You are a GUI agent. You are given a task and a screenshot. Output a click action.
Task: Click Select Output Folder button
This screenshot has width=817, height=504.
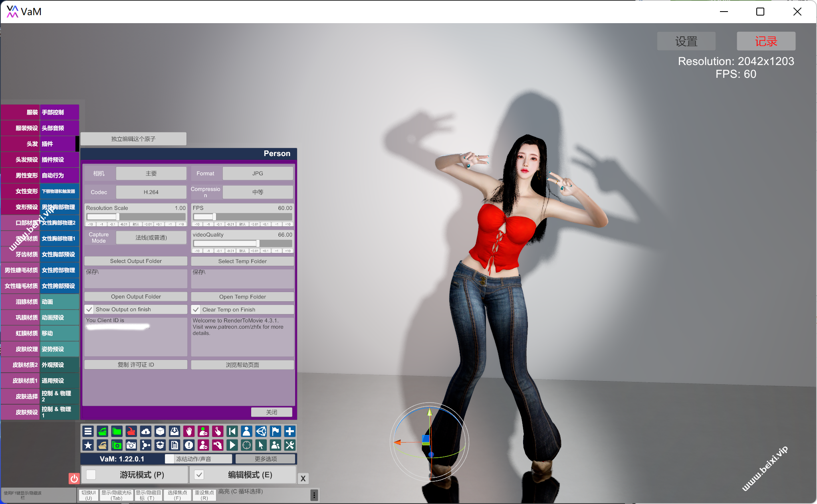pyautogui.click(x=136, y=261)
